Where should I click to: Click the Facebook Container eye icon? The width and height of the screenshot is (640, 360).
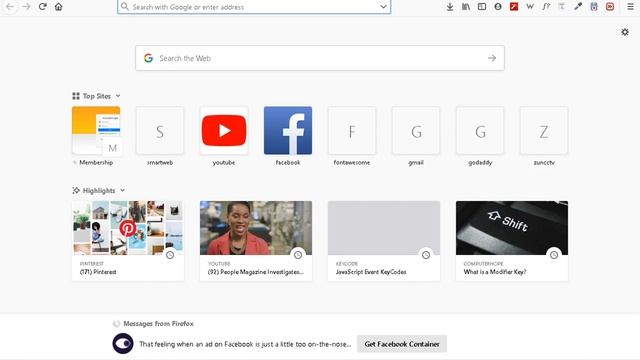pyautogui.click(x=123, y=344)
